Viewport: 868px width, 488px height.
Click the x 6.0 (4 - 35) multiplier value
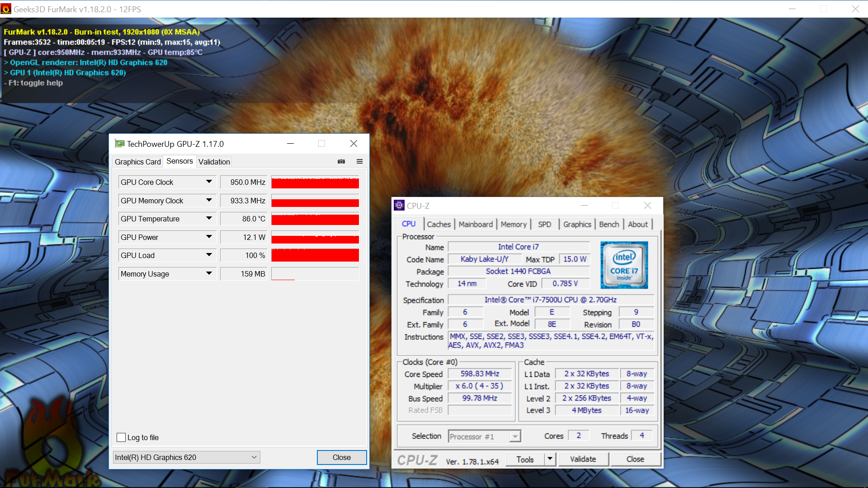click(480, 386)
